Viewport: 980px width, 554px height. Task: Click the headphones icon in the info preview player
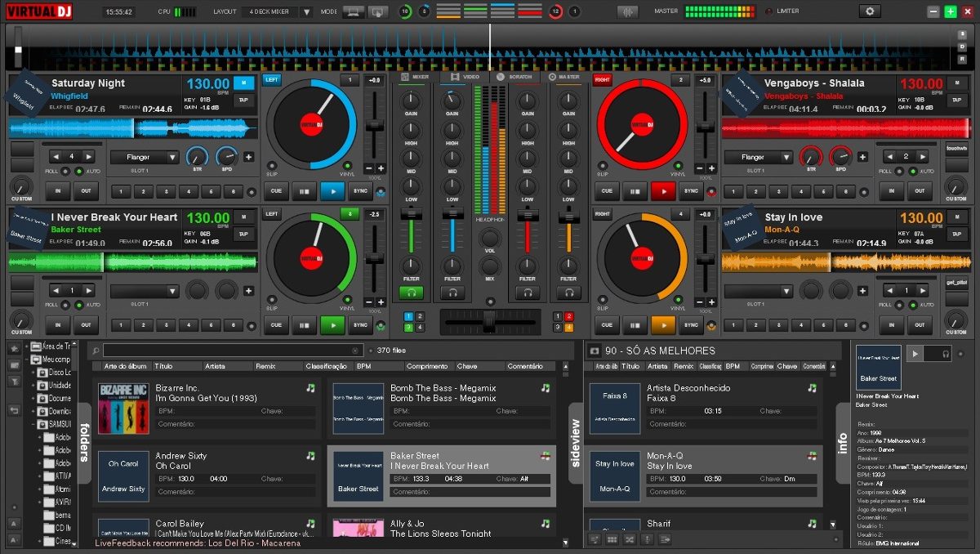(x=946, y=354)
